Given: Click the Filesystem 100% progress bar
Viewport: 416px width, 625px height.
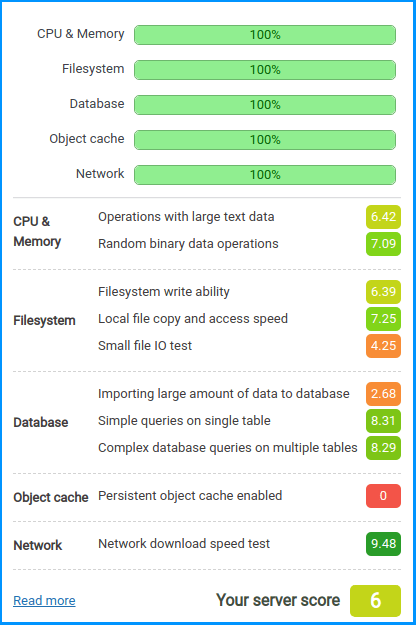Looking at the screenshot, I should [265, 70].
